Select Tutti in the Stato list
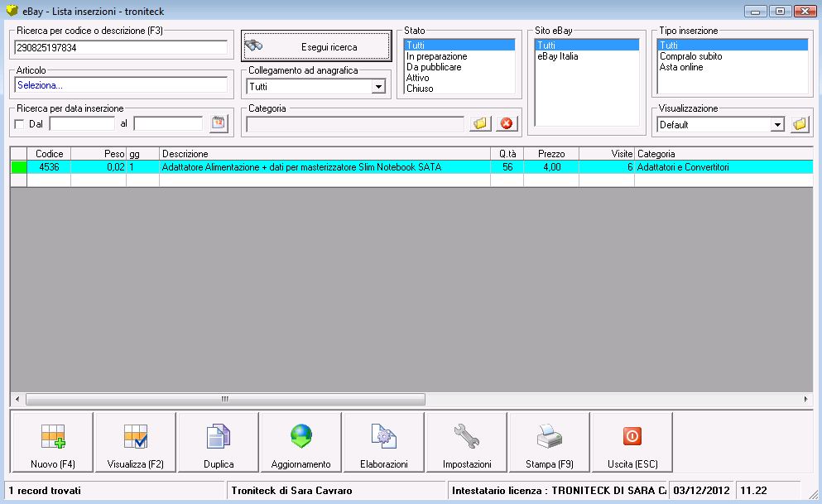822x504 pixels. pos(459,45)
